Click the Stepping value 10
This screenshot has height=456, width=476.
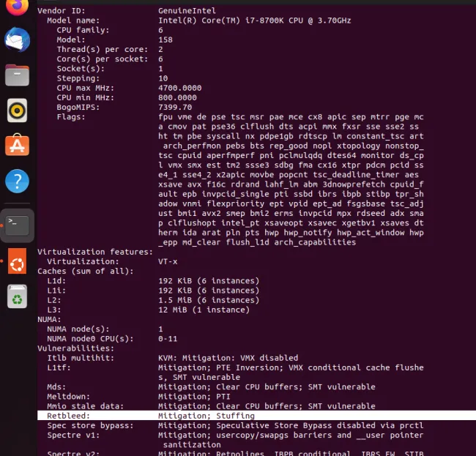coord(163,78)
